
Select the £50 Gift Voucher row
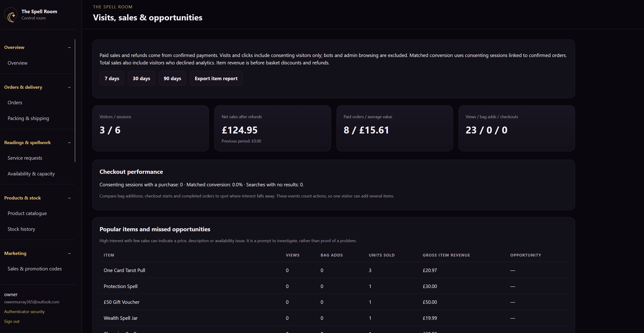[x=334, y=302]
